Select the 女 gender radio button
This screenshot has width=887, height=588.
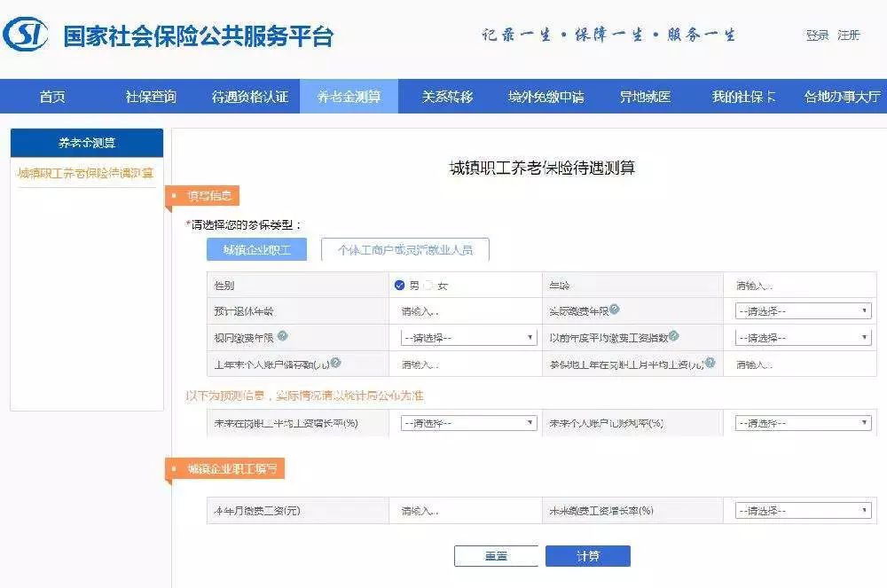pyautogui.click(x=428, y=284)
